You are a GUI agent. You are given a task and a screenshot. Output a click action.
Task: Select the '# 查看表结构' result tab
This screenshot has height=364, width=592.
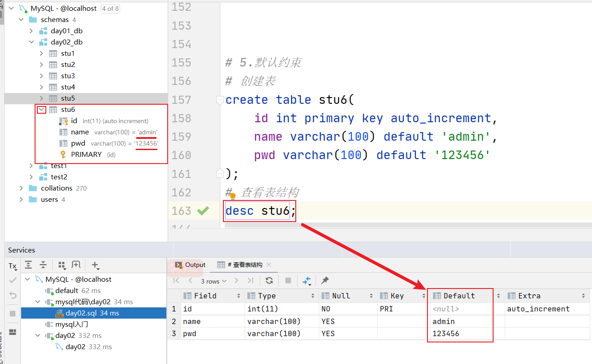[x=240, y=265]
